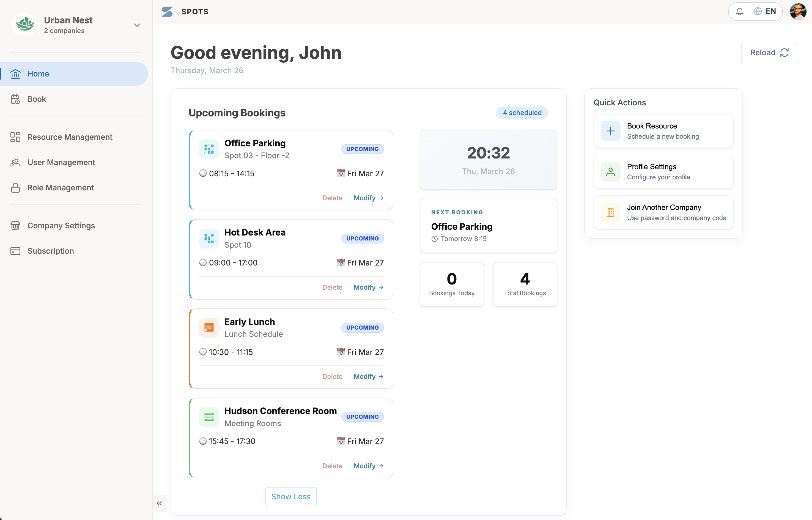Viewport: 812px width, 520px height.
Task: Delete the Office Parking booking
Action: [x=332, y=198]
